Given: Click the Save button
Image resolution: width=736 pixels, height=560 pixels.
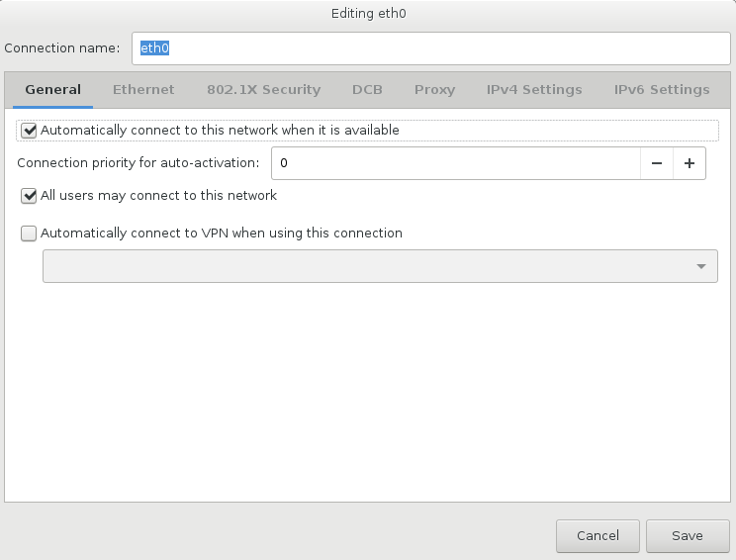Looking at the screenshot, I should (x=688, y=536).
